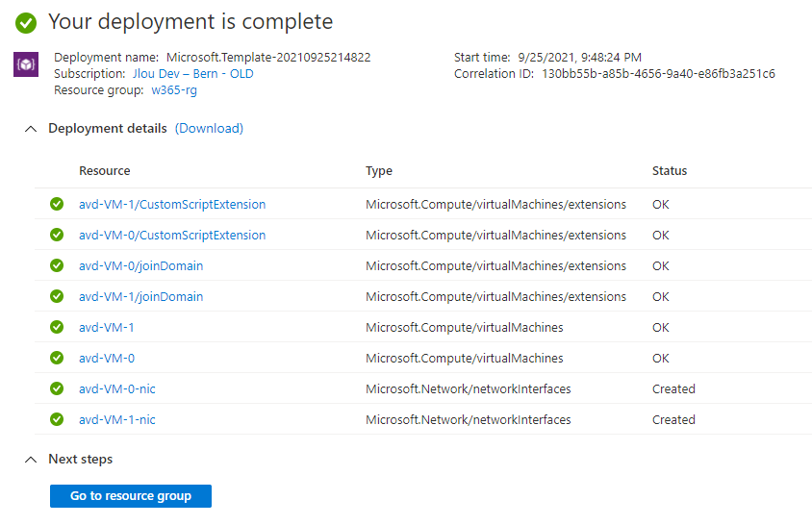This screenshot has height=525, width=812.
Task: Click green status icon beside avd-VM-0/CustomScriptExtension
Action: [x=57, y=235]
